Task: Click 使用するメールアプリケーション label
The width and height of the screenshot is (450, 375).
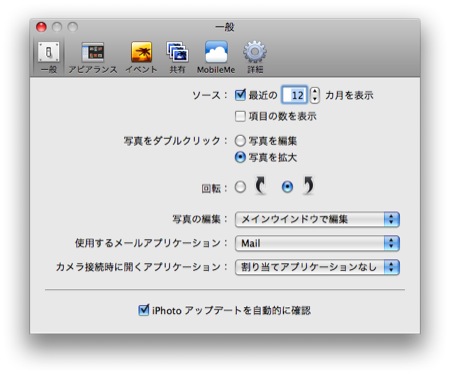Action: click(x=151, y=243)
